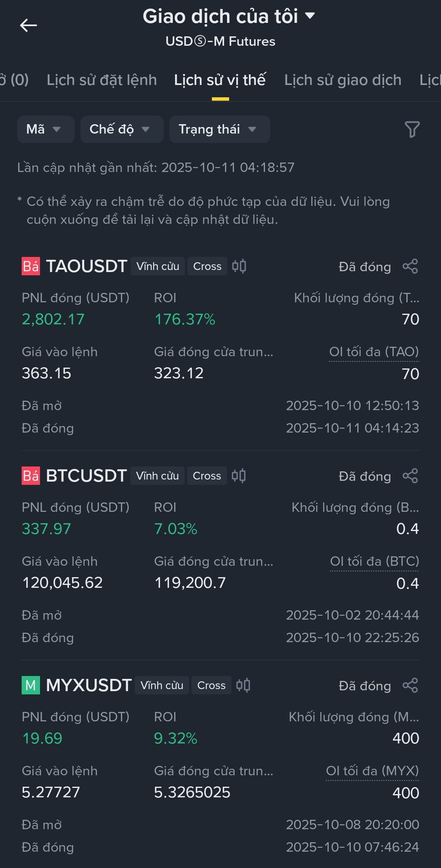This screenshot has height=868, width=441.
Task: Share the MYXUSDT closed position
Action: (x=410, y=685)
